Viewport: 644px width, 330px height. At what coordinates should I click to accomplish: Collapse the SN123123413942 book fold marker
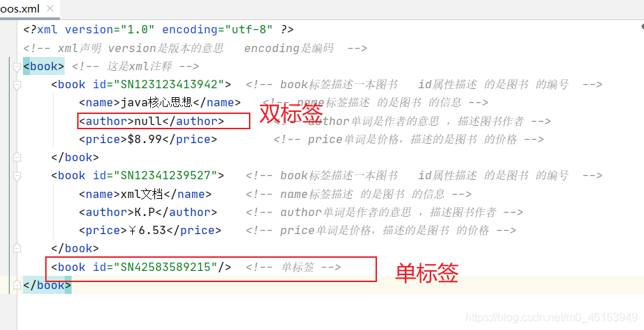pyautogui.click(x=17, y=85)
